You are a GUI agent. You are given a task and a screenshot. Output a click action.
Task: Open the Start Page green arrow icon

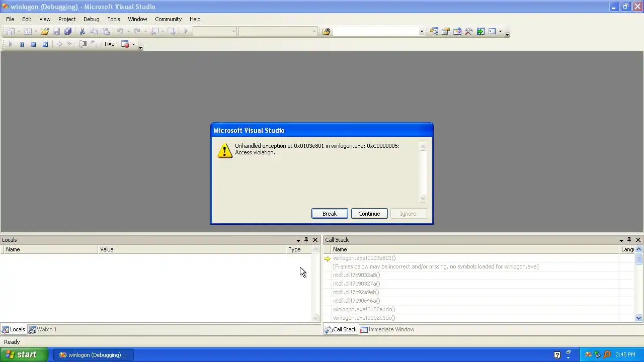click(480, 31)
